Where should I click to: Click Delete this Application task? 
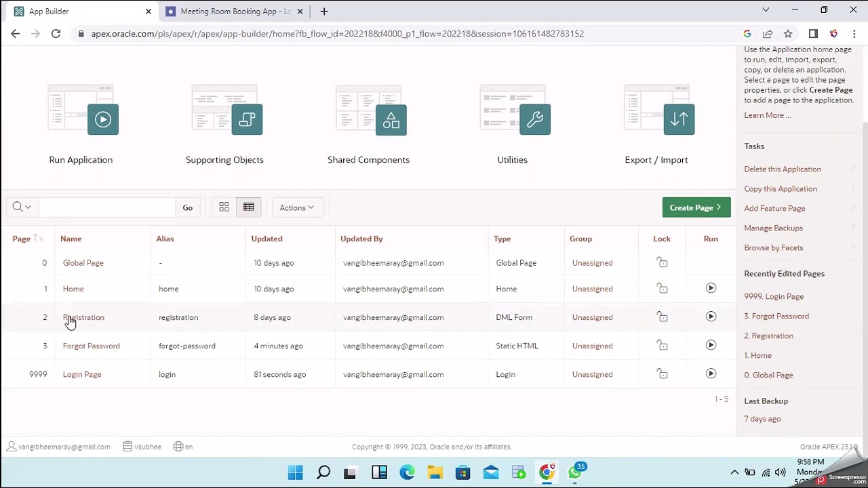[783, 169]
